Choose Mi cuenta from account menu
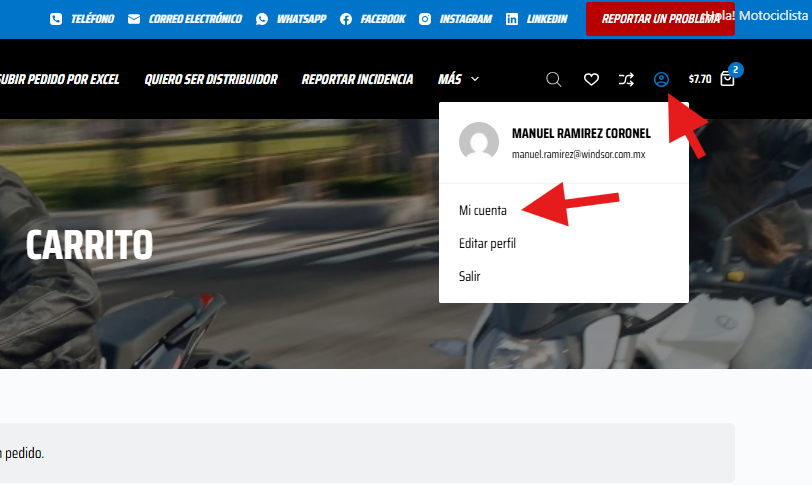Image resolution: width=812 pixels, height=485 pixels. click(483, 210)
